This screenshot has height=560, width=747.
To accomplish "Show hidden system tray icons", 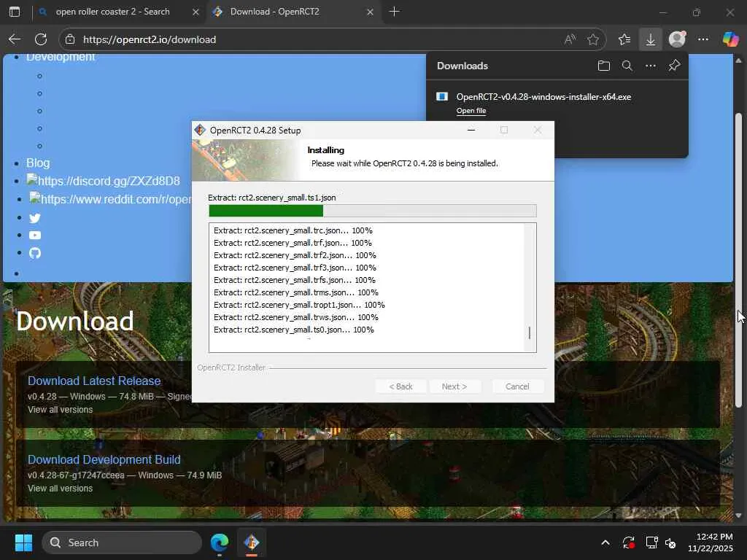I will pos(605,542).
